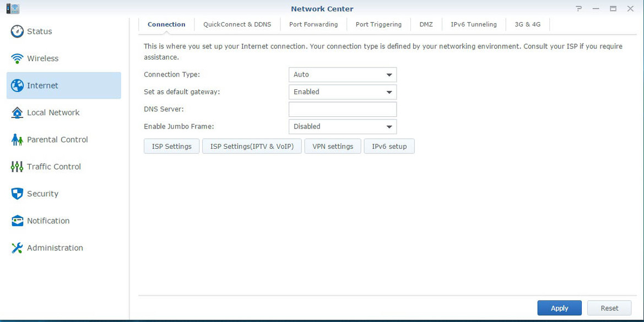644x322 pixels.
Task: Open Parental Control label in sidebar
Action: (57, 140)
